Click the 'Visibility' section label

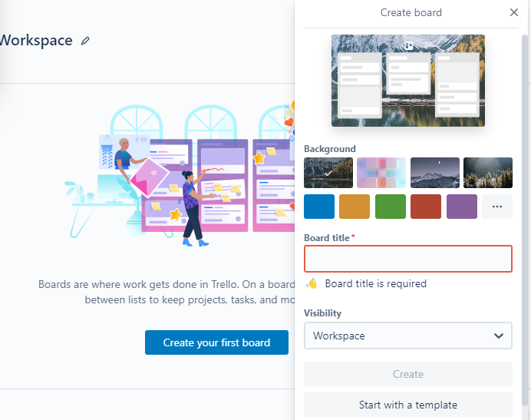pyautogui.click(x=322, y=313)
